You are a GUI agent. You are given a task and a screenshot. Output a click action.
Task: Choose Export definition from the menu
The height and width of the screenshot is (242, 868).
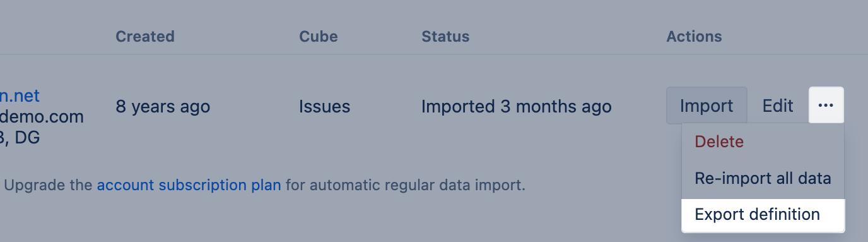click(763, 215)
